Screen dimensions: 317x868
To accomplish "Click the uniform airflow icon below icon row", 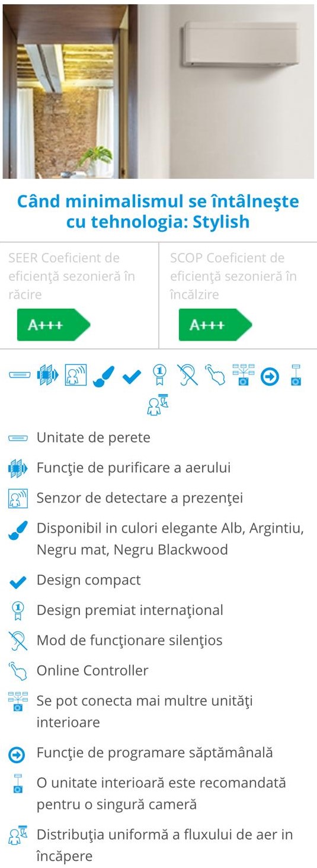I will click(x=158, y=404).
